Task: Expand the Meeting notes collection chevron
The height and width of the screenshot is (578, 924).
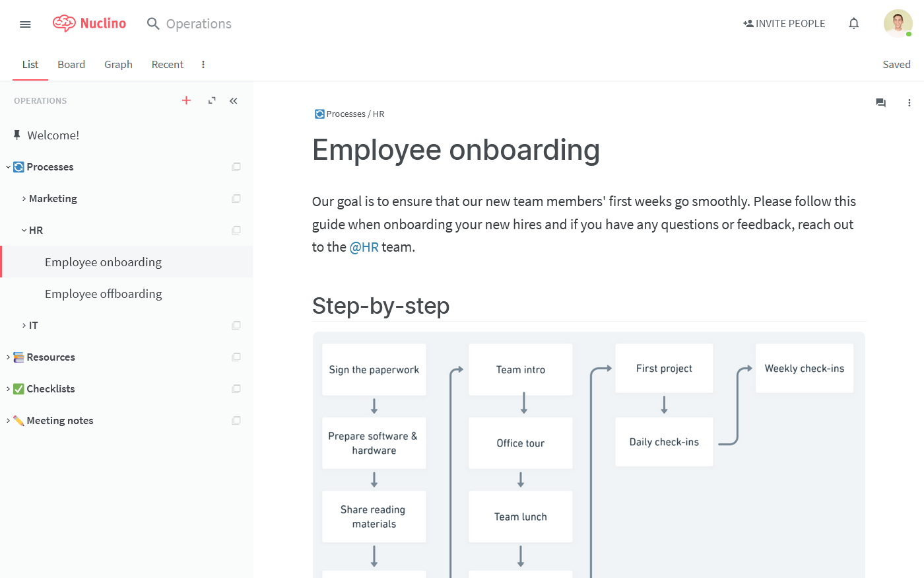Action: pyautogui.click(x=8, y=421)
